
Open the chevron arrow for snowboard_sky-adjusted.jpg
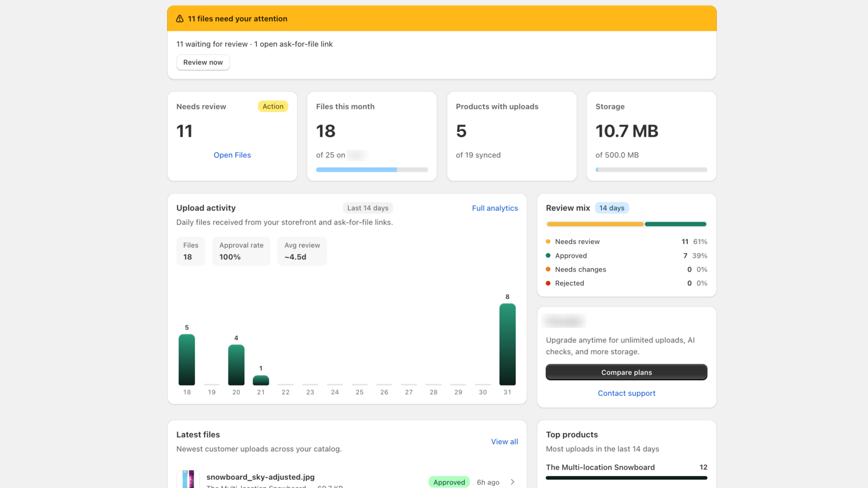pyautogui.click(x=513, y=482)
